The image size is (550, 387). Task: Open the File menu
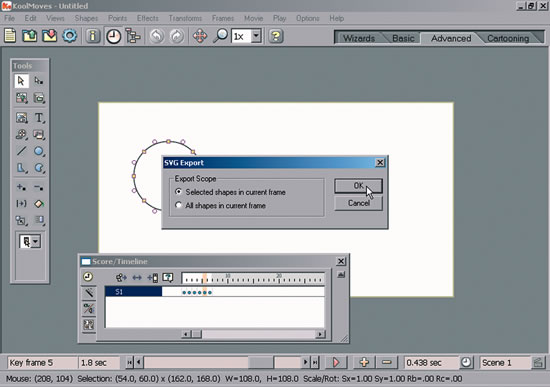pyautogui.click(x=9, y=18)
